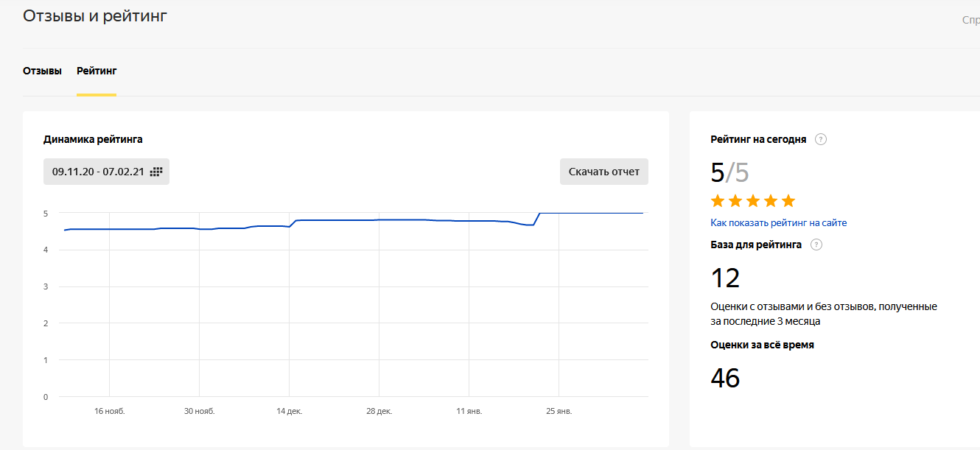Click the third orange rating star
This screenshot has height=450, width=980.
[x=753, y=201]
